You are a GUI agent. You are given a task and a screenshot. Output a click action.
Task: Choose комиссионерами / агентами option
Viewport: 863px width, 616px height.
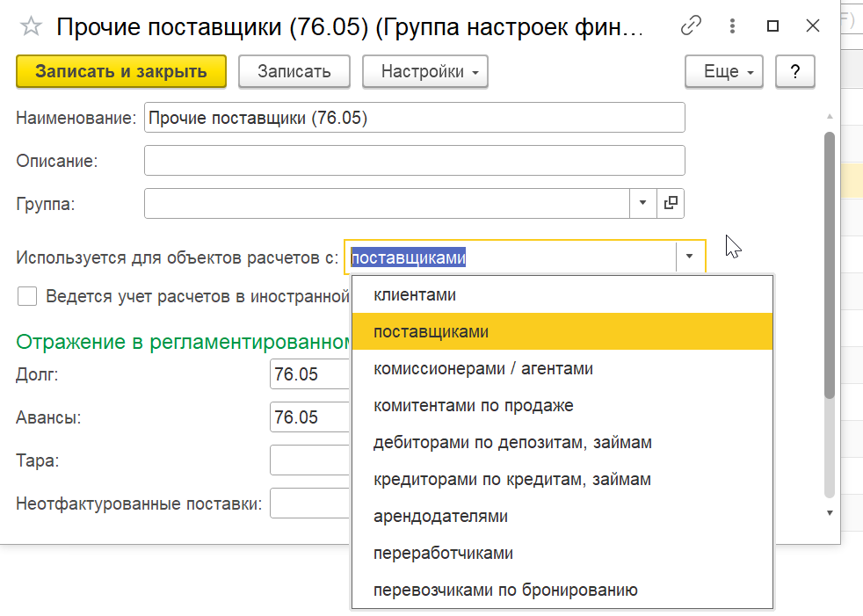point(562,368)
